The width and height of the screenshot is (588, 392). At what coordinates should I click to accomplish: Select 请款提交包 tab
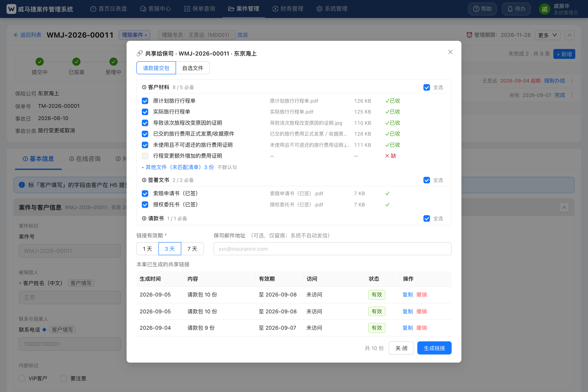[x=156, y=68]
